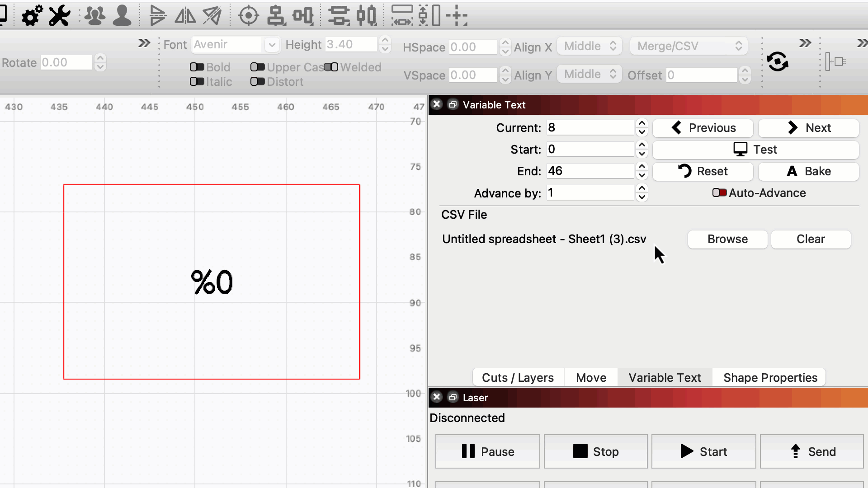Switch to the Shape Properties tab
Image resolution: width=868 pixels, height=488 pixels.
(x=770, y=377)
